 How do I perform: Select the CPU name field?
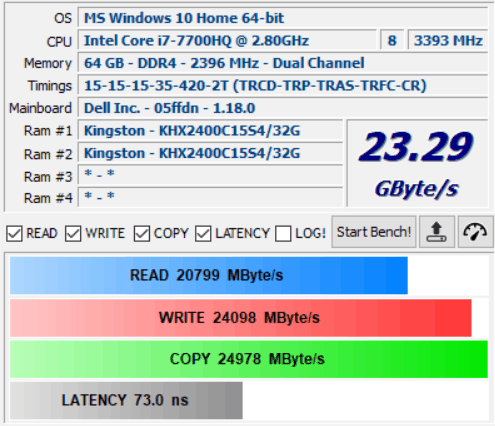(x=227, y=40)
